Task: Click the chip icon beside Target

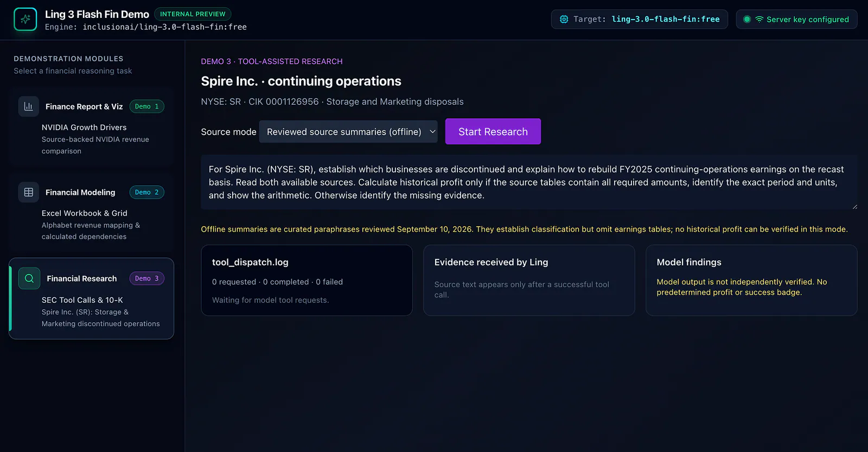Action: (564, 20)
